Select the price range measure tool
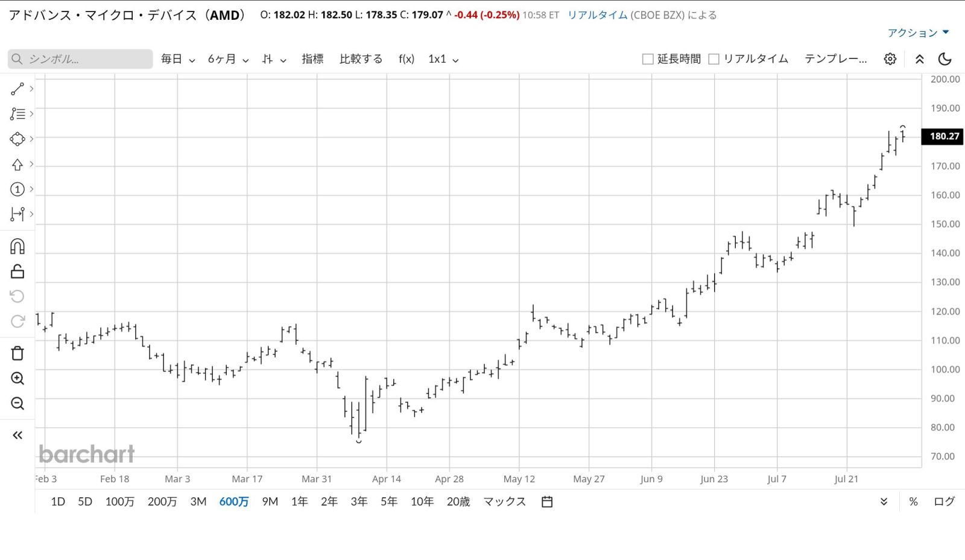 (17, 214)
